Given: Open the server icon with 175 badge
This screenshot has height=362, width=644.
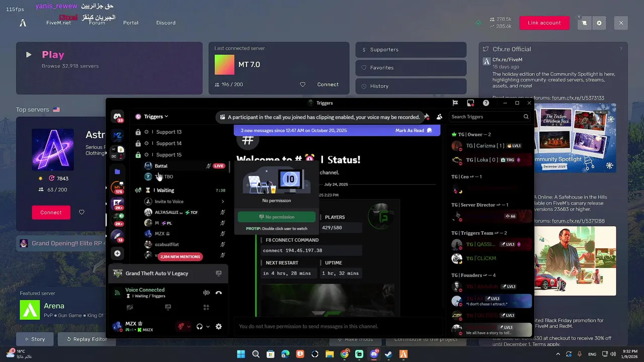Looking at the screenshot, I should (117, 188).
